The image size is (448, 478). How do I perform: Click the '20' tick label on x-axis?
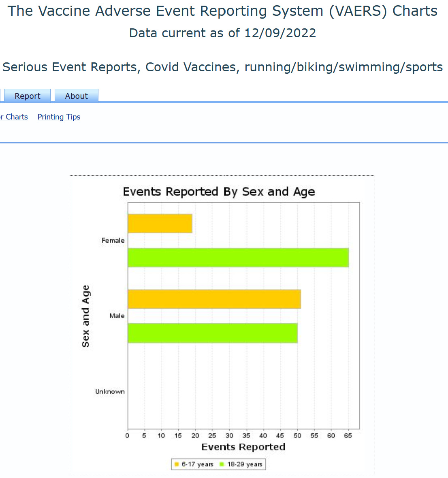pos(195,435)
